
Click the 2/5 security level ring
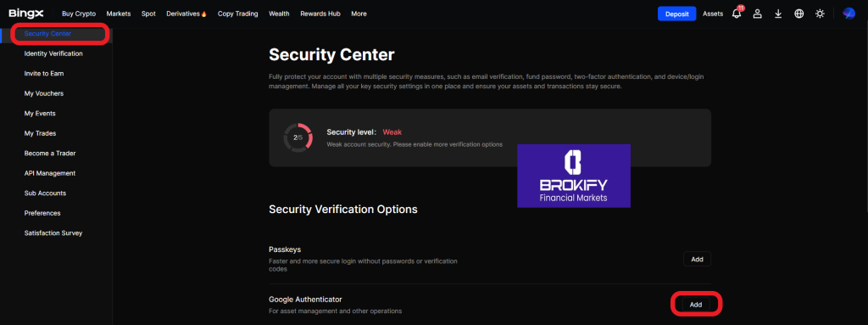tap(298, 137)
